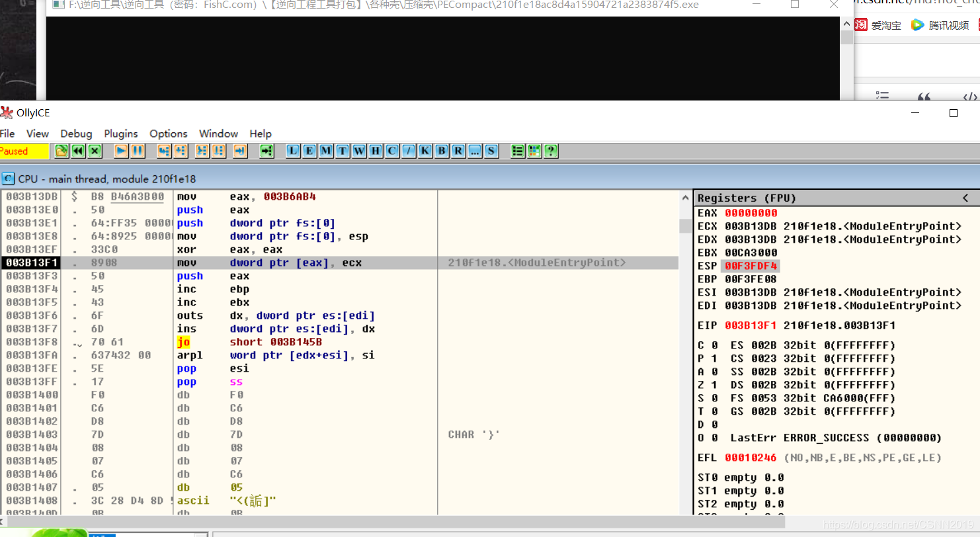Click the EAX register value 00000000
The height and width of the screenshot is (537, 980).
(x=751, y=213)
